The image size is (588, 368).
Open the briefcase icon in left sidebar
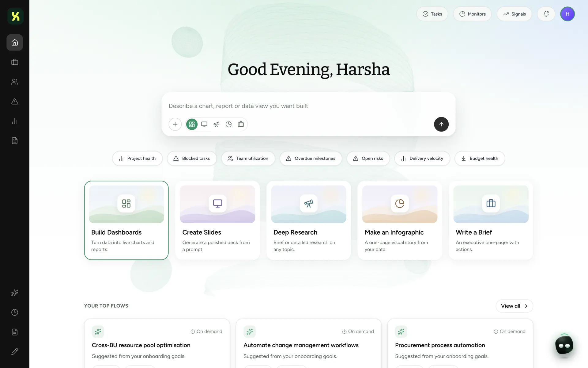[x=15, y=62]
